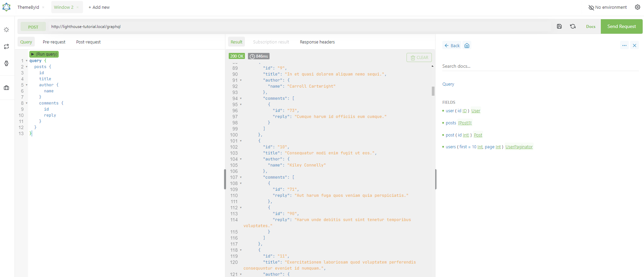This screenshot has width=644, height=277.
Task: Open the POST method dropdown
Action: click(33, 27)
